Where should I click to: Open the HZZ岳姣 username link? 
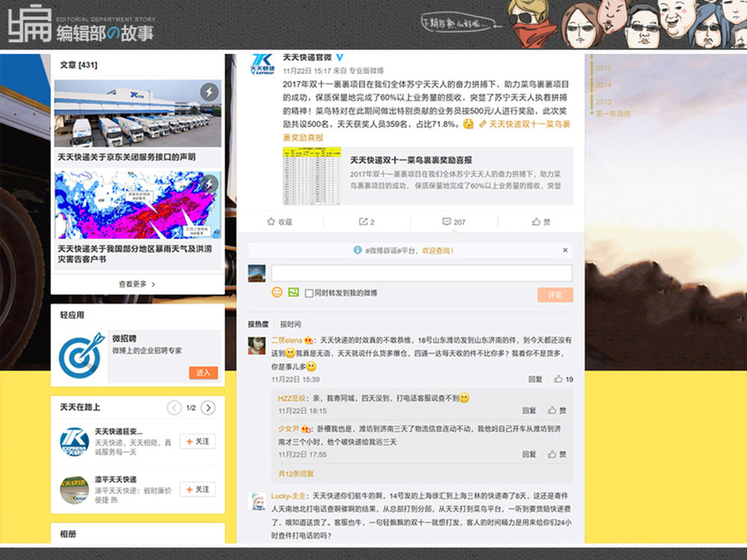click(291, 398)
